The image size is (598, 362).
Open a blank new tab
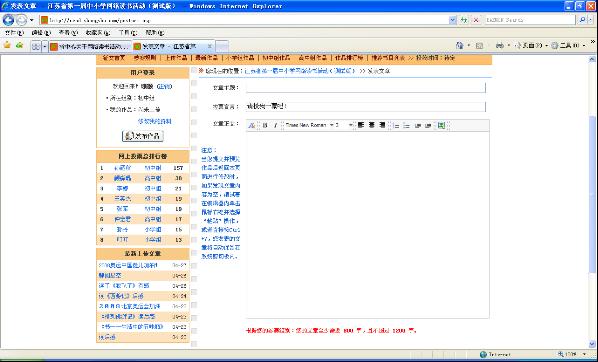222,47
